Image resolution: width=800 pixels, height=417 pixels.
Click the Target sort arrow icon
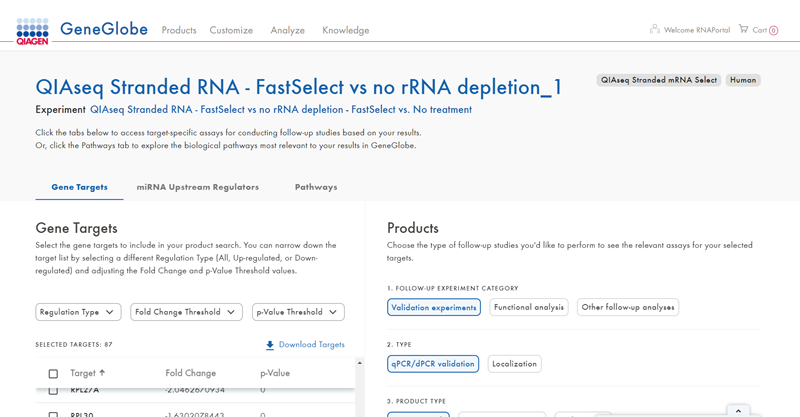(102, 373)
